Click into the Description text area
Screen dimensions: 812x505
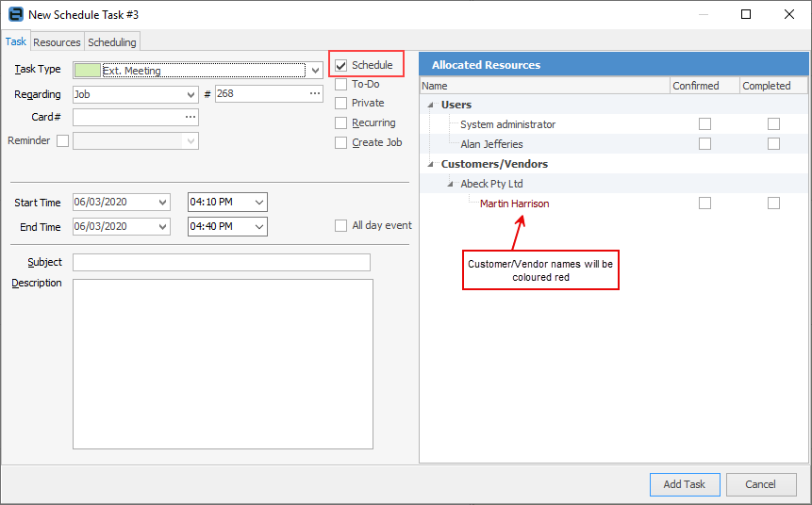point(223,365)
